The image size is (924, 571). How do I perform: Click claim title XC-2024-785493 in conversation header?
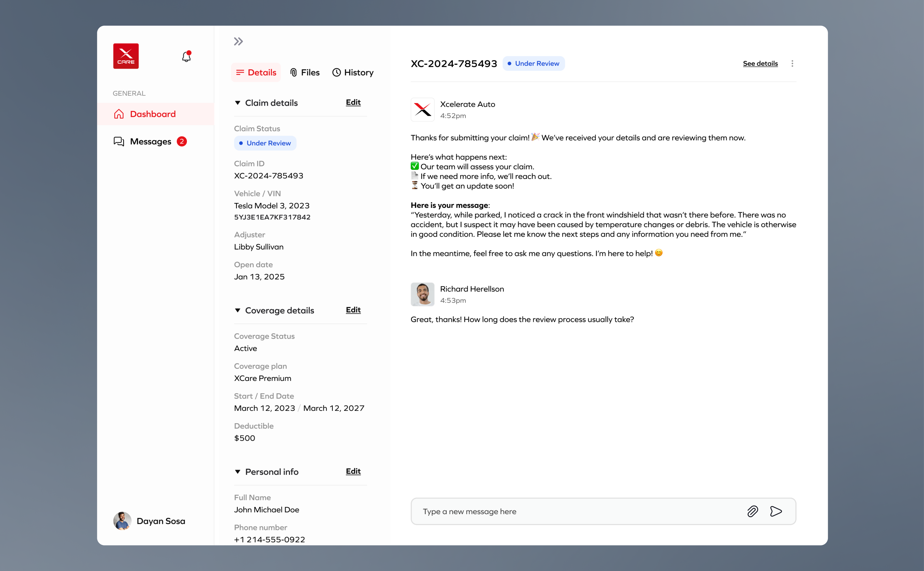(x=454, y=63)
